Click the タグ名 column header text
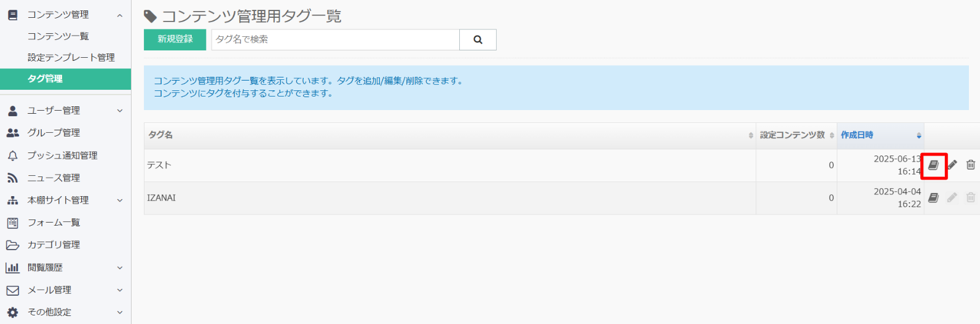This screenshot has height=324, width=980. 160,135
